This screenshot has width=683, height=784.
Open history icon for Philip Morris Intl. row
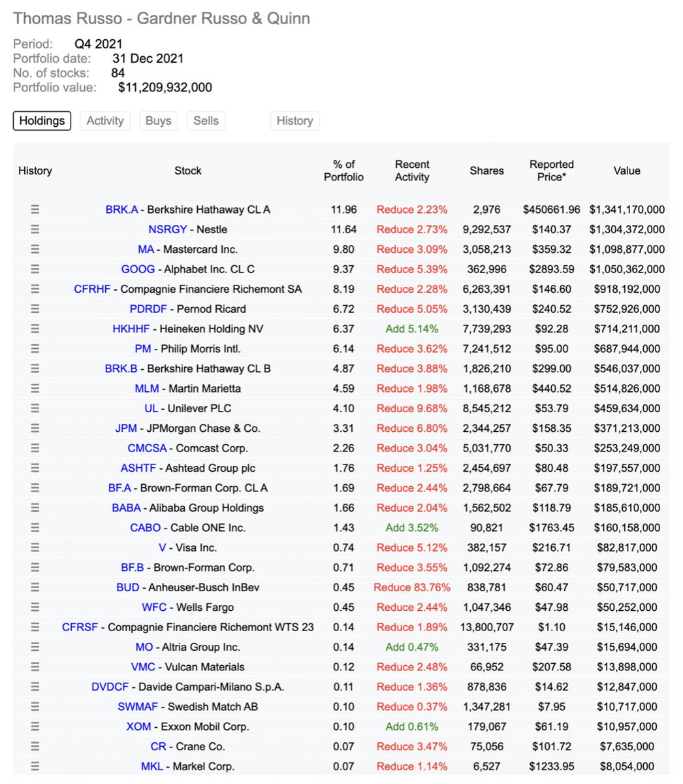[x=35, y=349]
